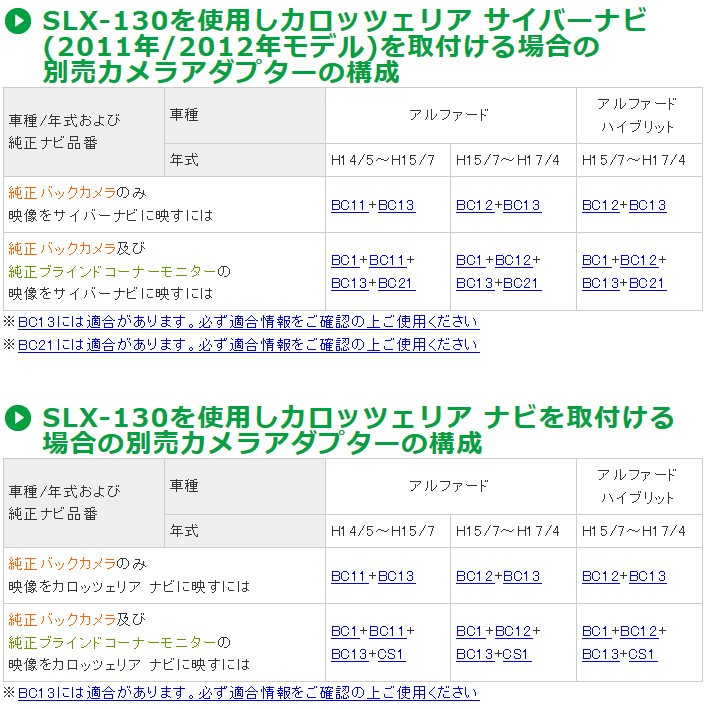This screenshot has height=709, width=710.
Task: Click '年式' header cell in lower Navi table
Action: tap(245, 531)
